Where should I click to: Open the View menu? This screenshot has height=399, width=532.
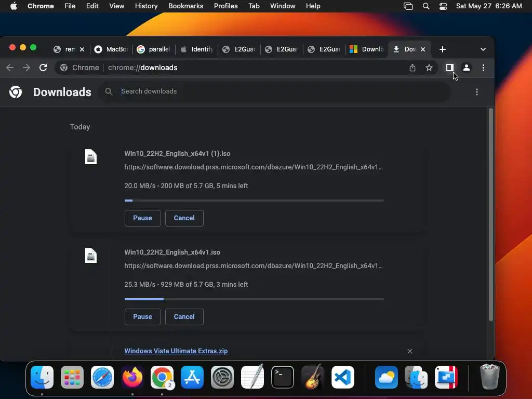click(x=116, y=6)
